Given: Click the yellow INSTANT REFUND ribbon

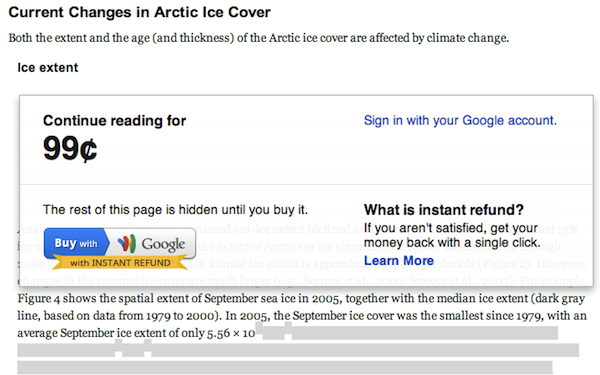Looking at the screenshot, I should tap(120, 263).
